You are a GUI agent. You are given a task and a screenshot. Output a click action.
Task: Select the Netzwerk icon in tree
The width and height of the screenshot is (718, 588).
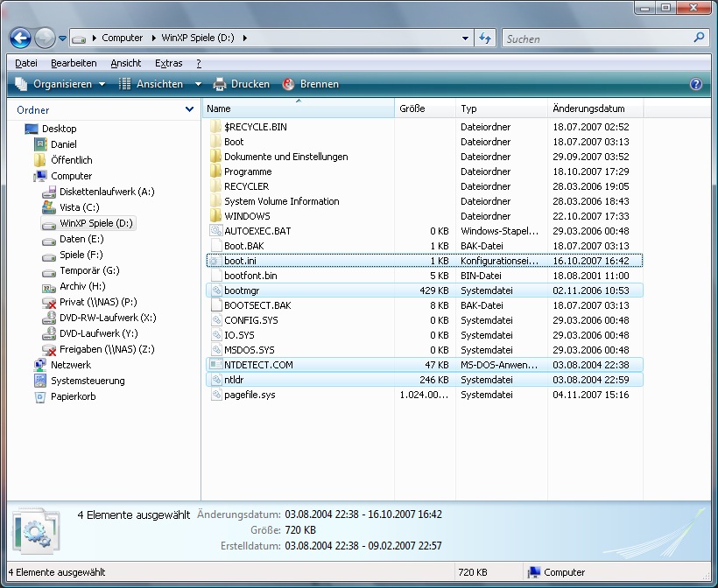pos(40,365)
